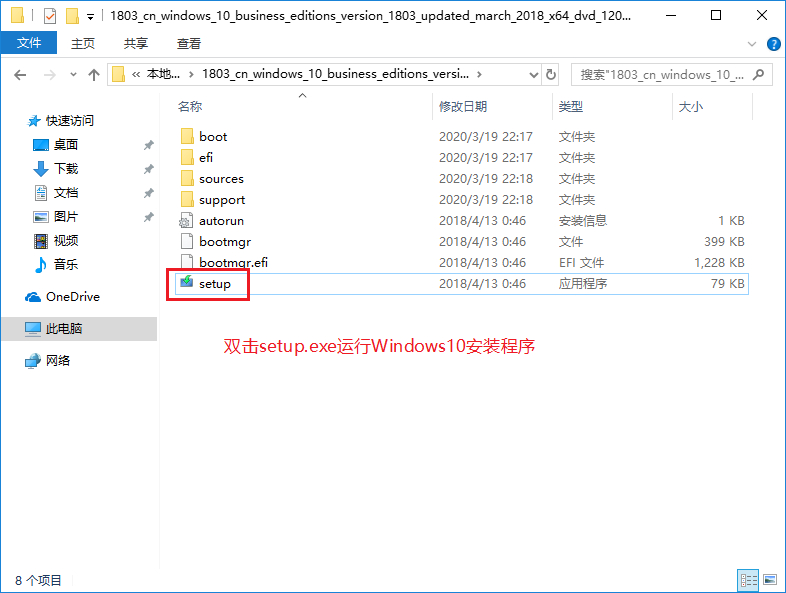Sort files by 名称 column header
Image resolution: width=786 pixels, height=593 pixels.
click(x=190, y=106)
